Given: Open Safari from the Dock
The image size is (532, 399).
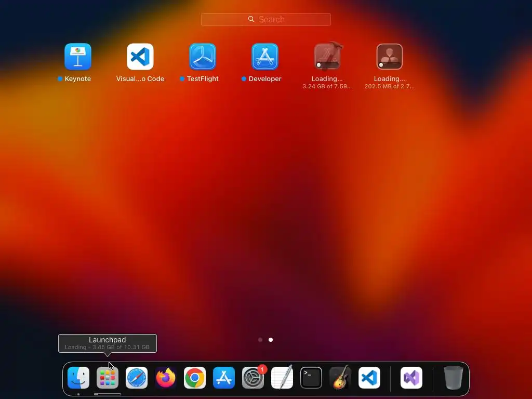Looking at the screenshot, I should tap(137, 378).
